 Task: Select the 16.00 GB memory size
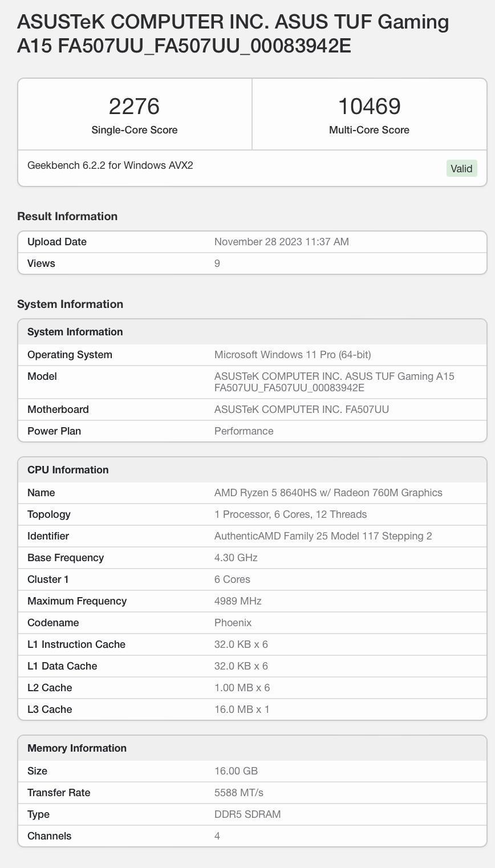coord(236,771)
